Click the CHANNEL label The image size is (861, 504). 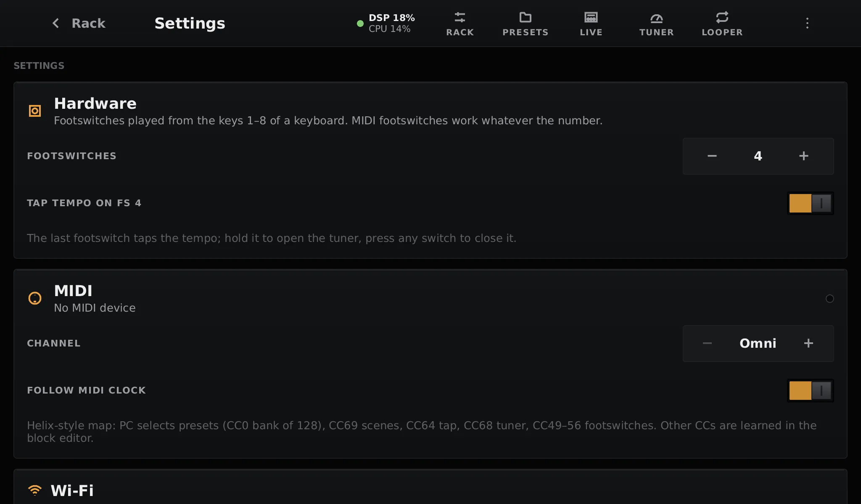click(x=54, y=343)
